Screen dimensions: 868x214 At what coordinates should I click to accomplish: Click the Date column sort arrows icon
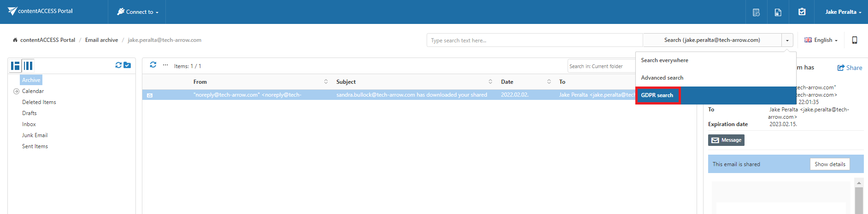549,81
